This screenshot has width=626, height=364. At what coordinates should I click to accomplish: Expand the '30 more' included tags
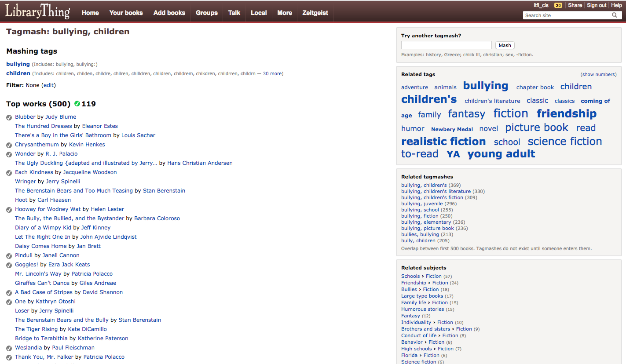[x=272, y=74]
